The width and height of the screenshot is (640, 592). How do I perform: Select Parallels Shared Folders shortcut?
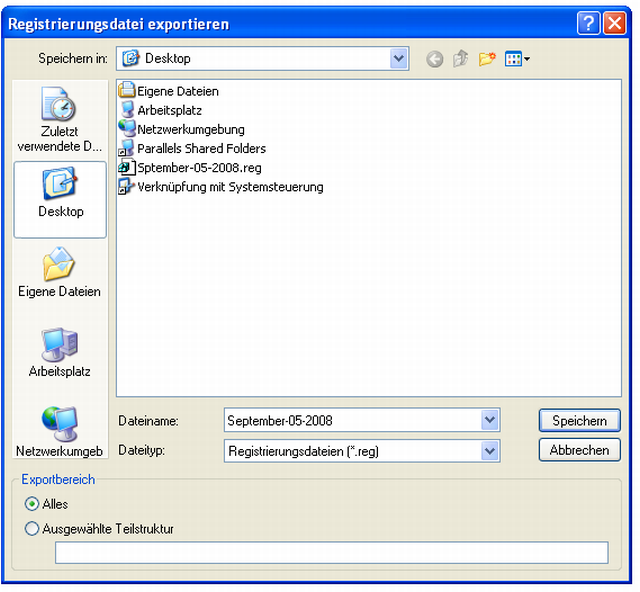(x=192, y=148)
